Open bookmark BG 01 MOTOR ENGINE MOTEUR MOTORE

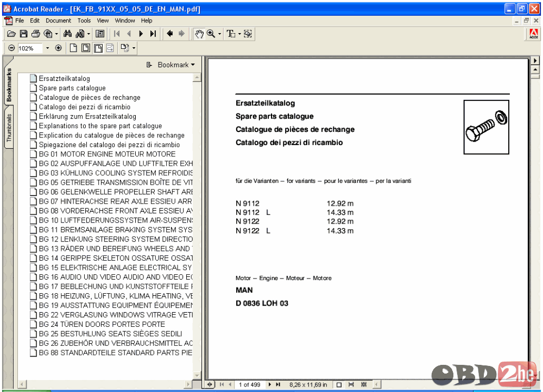pos(107,154)
